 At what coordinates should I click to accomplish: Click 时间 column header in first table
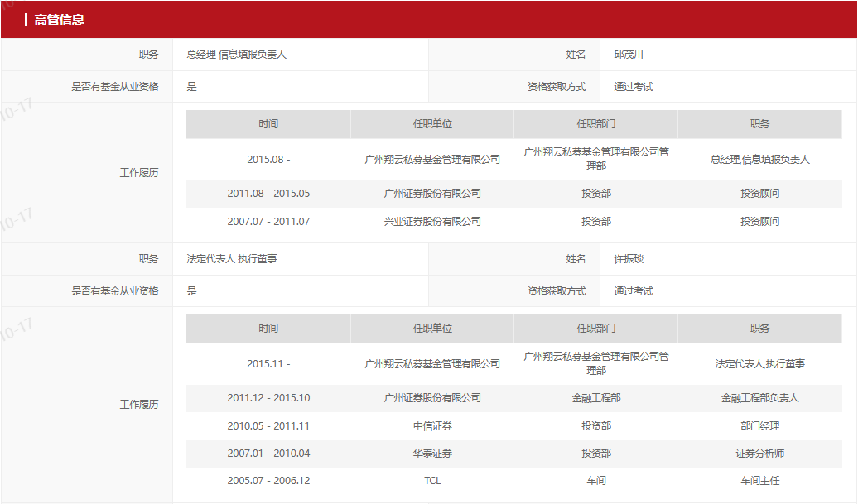tap(268, 124)
